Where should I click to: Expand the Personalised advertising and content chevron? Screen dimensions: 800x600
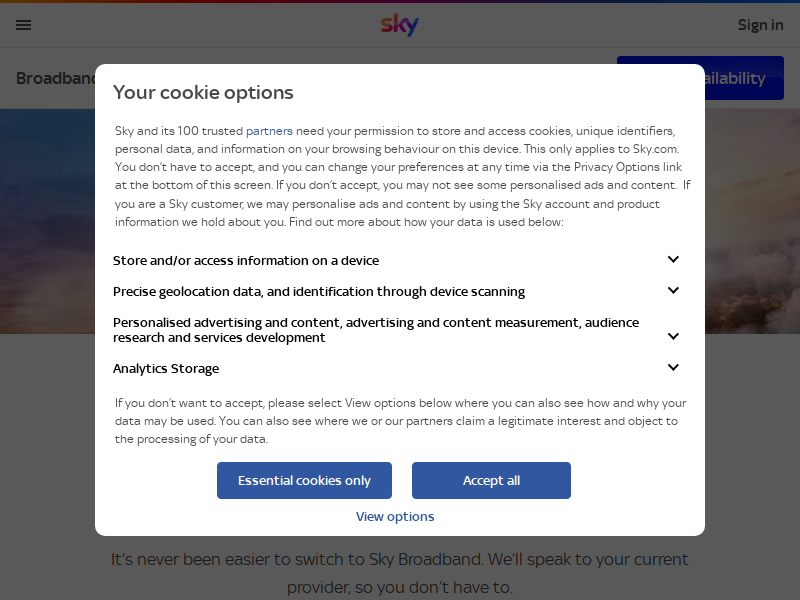click(x=673, y=336)
